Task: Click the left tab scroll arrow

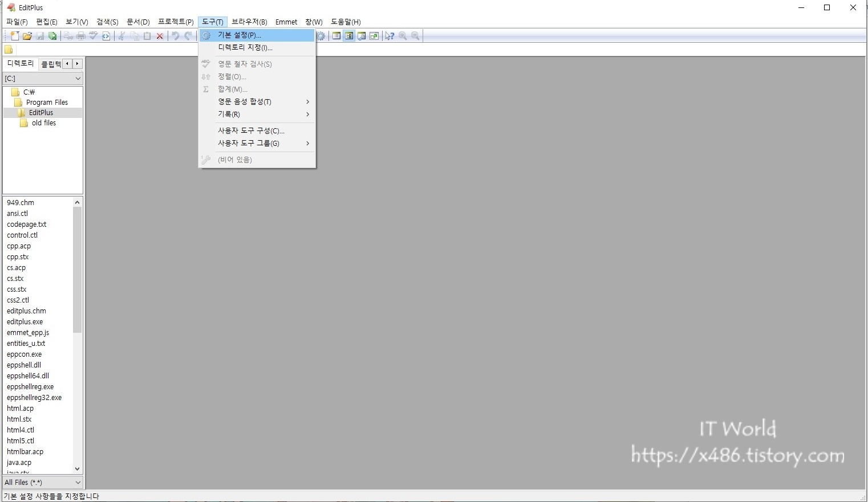Action: pos(67,64)
